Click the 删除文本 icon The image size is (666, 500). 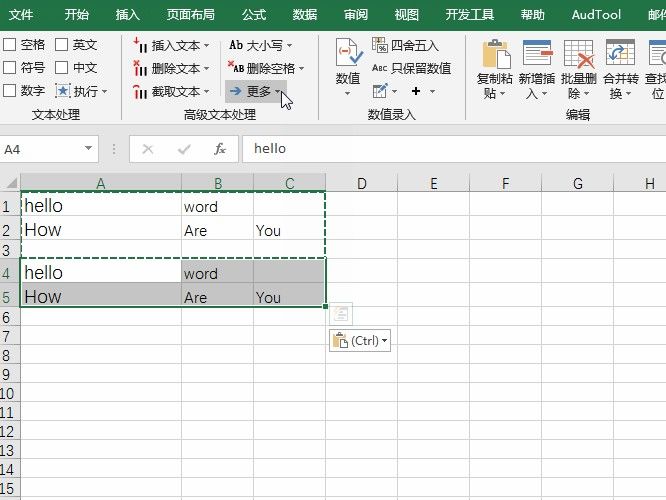pyautogui.click(x=140, y=68)
